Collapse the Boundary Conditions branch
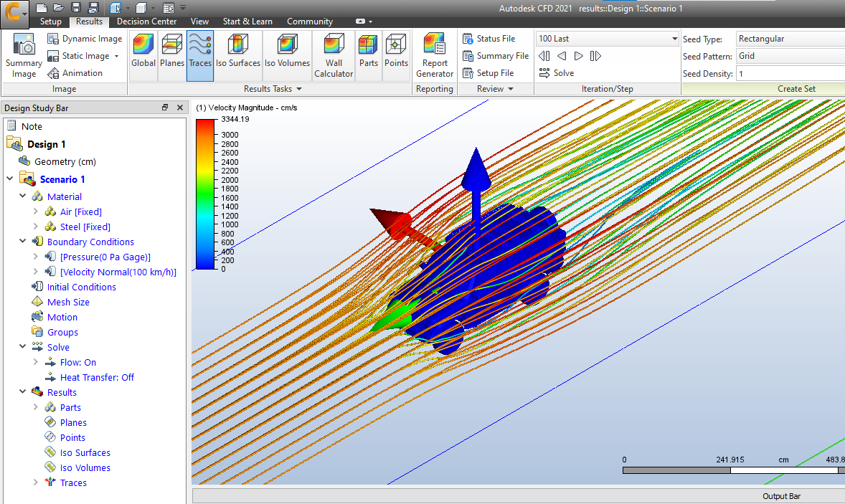The width and height of the screenshot is (845, 504). (x=23, y=242)
